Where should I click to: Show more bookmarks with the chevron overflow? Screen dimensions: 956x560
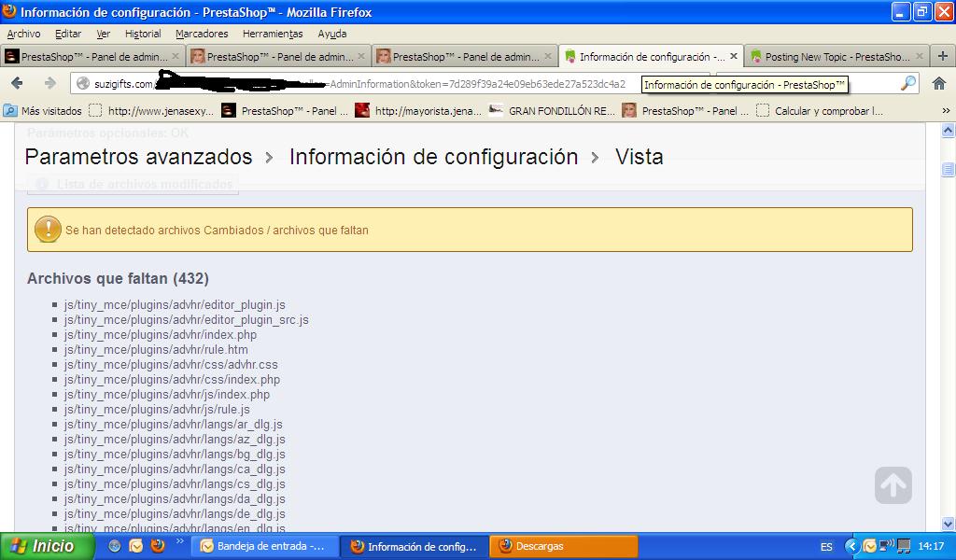tap(946, 111)
